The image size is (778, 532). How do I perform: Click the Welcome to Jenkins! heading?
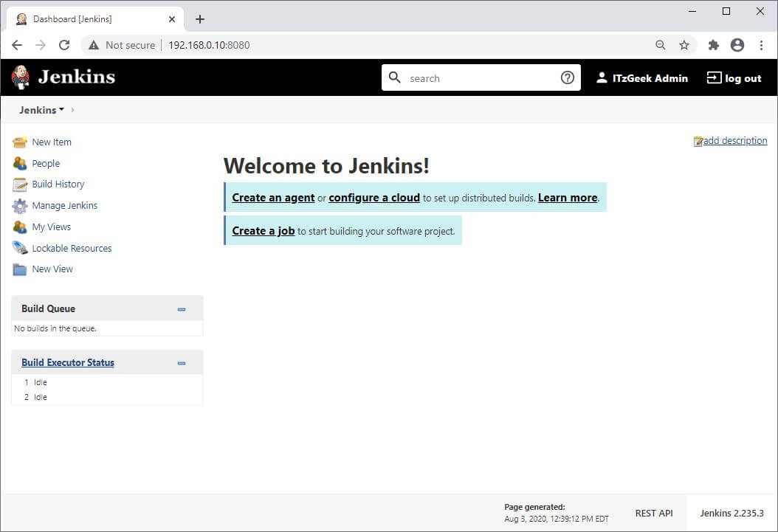(326, 165)
